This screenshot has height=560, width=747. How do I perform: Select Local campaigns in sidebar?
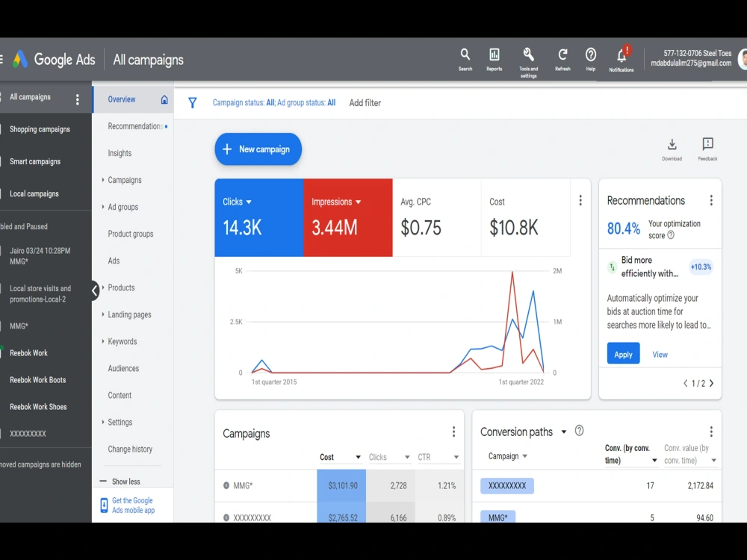tap(34, 194)
